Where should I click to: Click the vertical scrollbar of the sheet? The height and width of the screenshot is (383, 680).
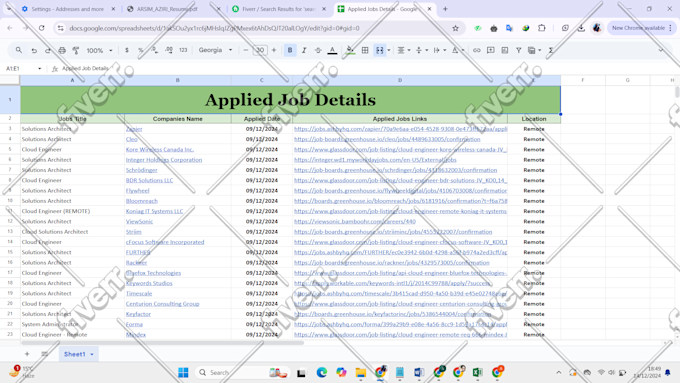(677, 92)
